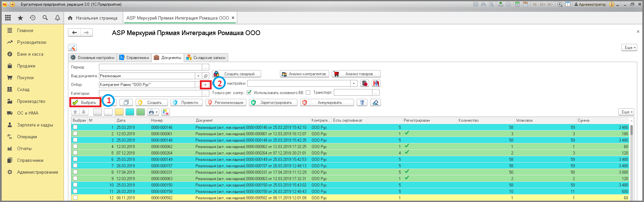Click the Аннулировать button
Image resolution: width=644 pixels, height=202 pixels.
[x=327, y=103]
